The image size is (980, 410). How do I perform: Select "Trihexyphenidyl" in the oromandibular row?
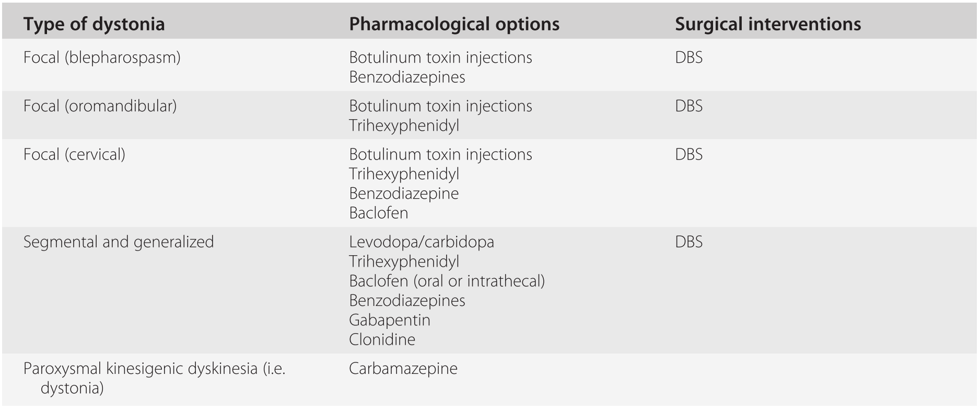point(404,126)
